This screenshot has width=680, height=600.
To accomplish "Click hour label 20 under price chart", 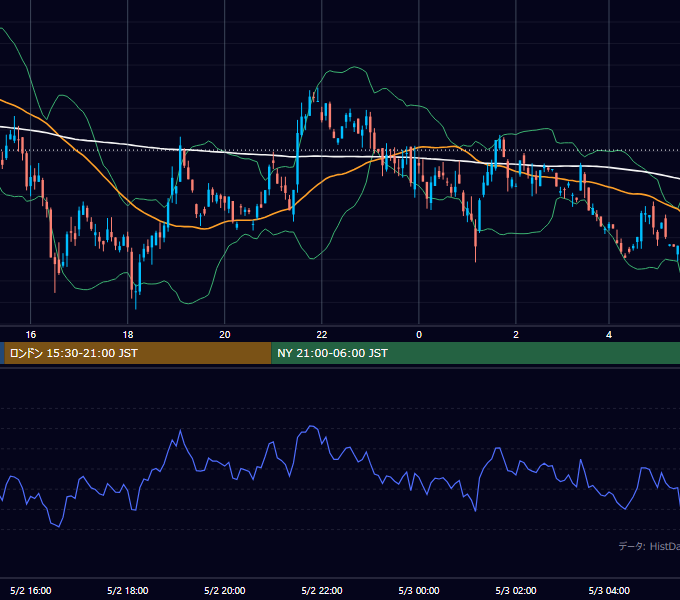I will 225,335.
